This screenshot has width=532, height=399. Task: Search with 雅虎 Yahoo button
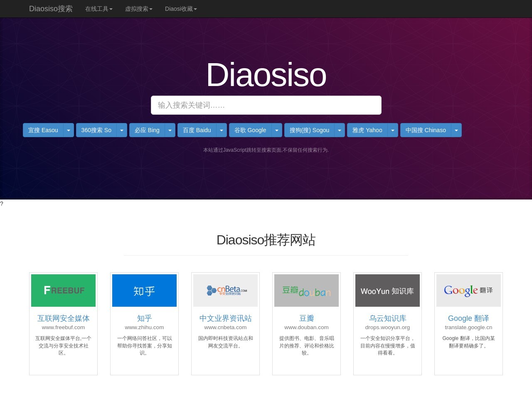point(367,130)
